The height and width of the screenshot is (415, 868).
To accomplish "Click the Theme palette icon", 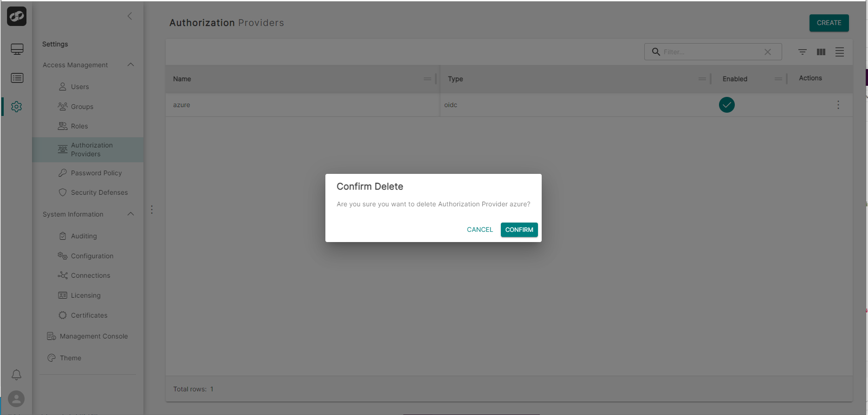I will click(x=52, y=358).
